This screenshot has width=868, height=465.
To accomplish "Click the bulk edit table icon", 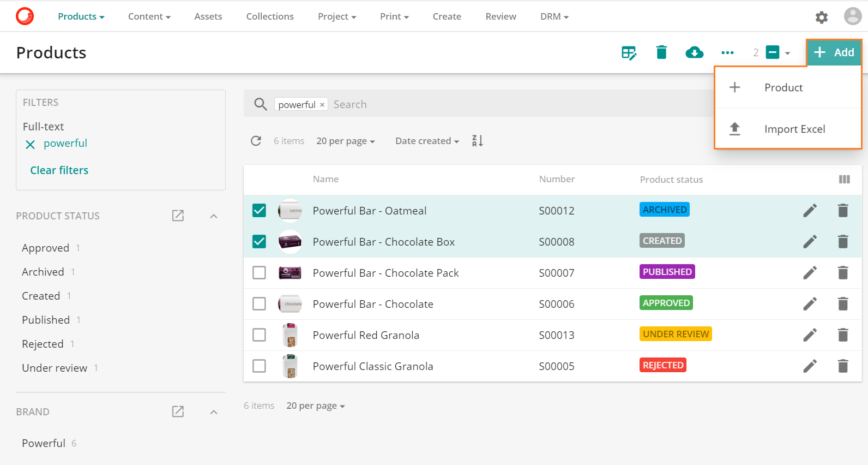I will [629, 52].
